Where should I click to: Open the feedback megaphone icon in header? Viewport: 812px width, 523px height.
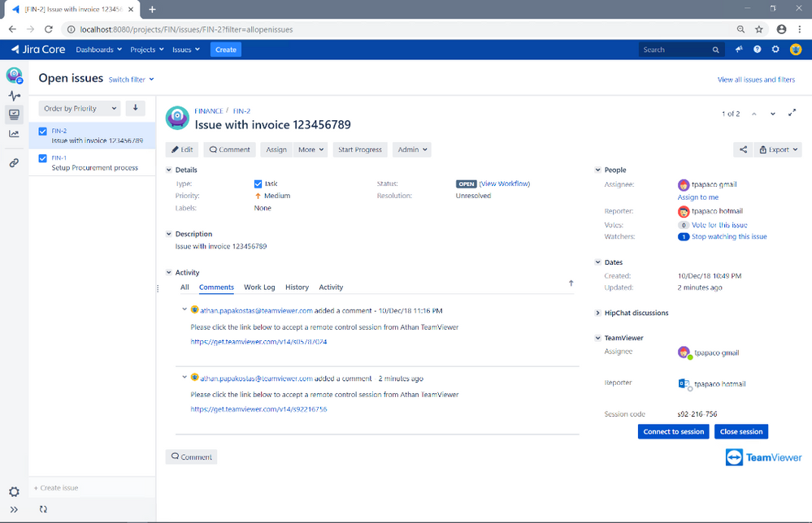tap(739, 50)
